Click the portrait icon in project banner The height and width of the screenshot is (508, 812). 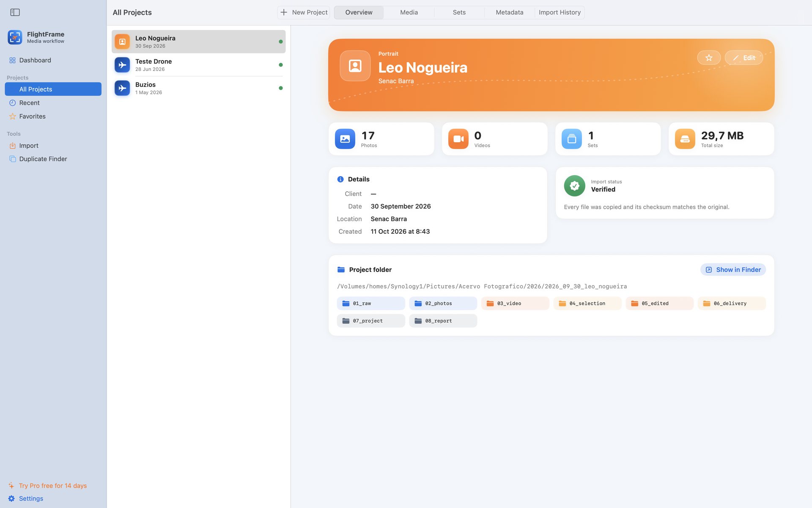pyautogui.click(x=355, y=66)
